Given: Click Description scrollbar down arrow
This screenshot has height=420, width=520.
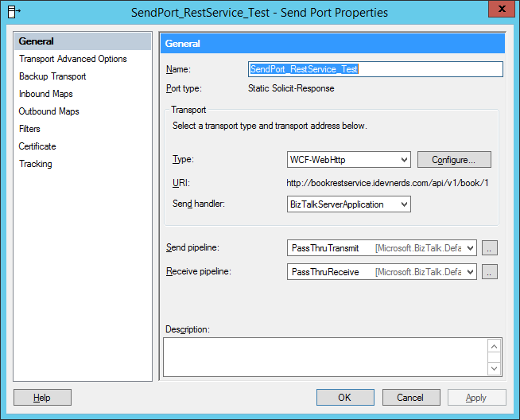Looking at the screenshot, I should [x=494, y=368].
